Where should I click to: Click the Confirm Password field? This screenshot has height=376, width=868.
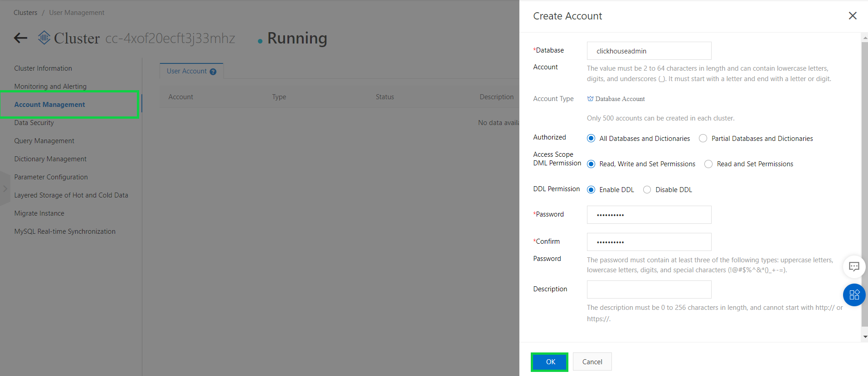click(x=649, y=242)
